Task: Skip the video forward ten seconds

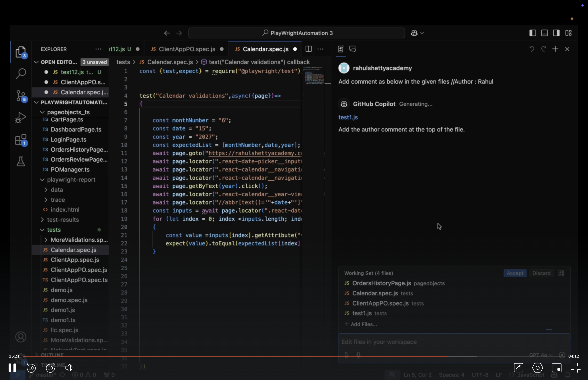Action: point(50,368)
